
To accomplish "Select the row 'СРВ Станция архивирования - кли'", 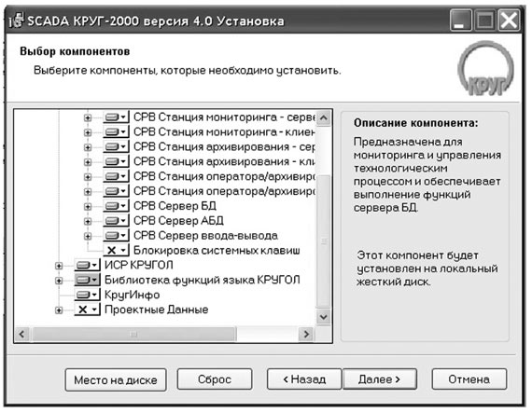I will (x=224, y=161).
